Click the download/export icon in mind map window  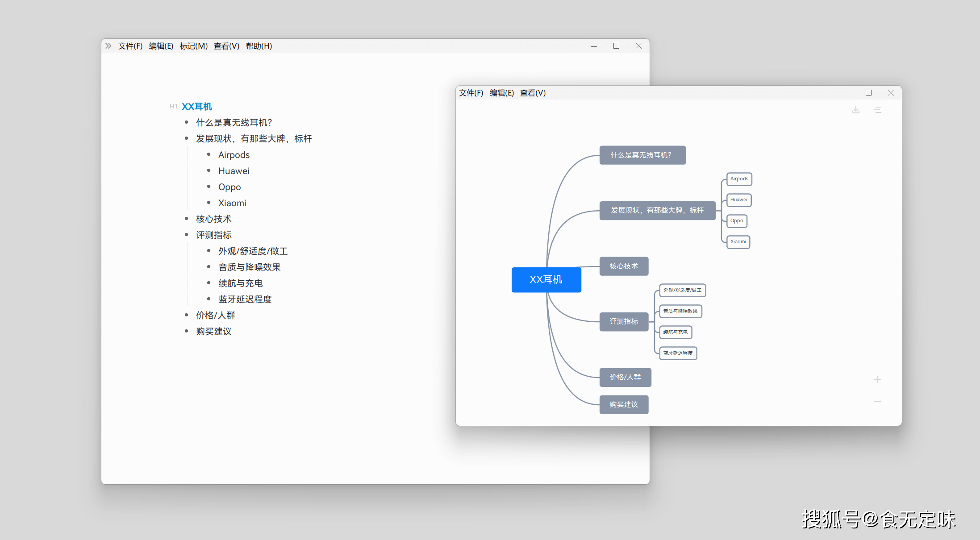click(x=855, y=110)
